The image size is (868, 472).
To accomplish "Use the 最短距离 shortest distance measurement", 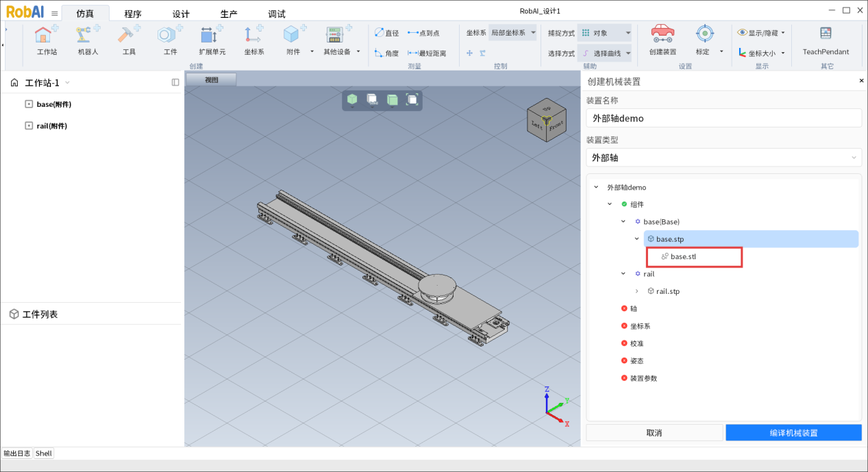I will point(427,53).
